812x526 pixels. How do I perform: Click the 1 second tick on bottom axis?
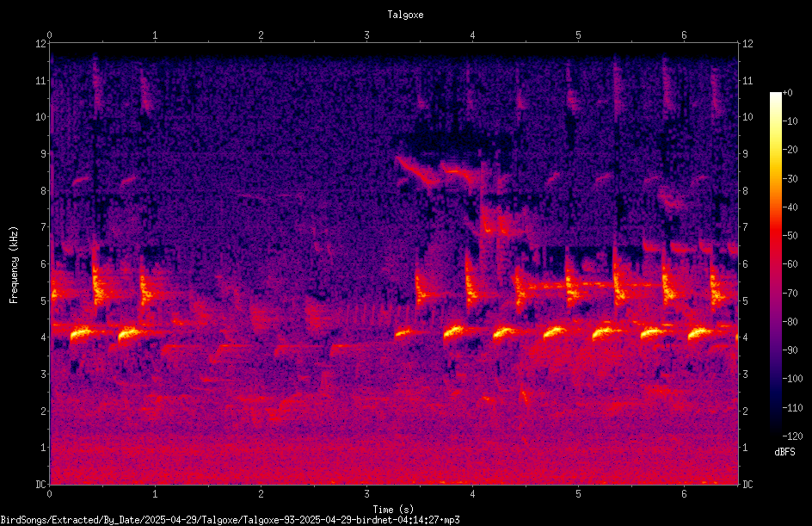(x=155, y=494)
